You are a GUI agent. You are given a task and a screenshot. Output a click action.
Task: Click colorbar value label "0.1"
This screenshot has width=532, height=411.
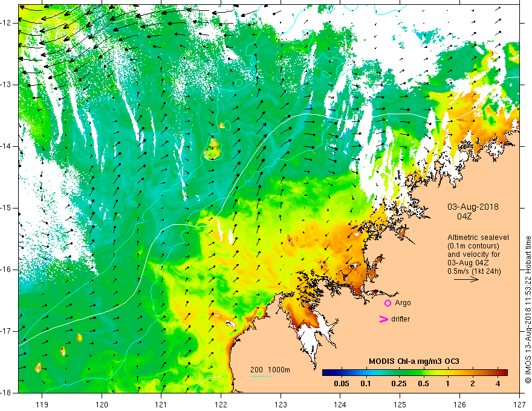tap(366, 384)
